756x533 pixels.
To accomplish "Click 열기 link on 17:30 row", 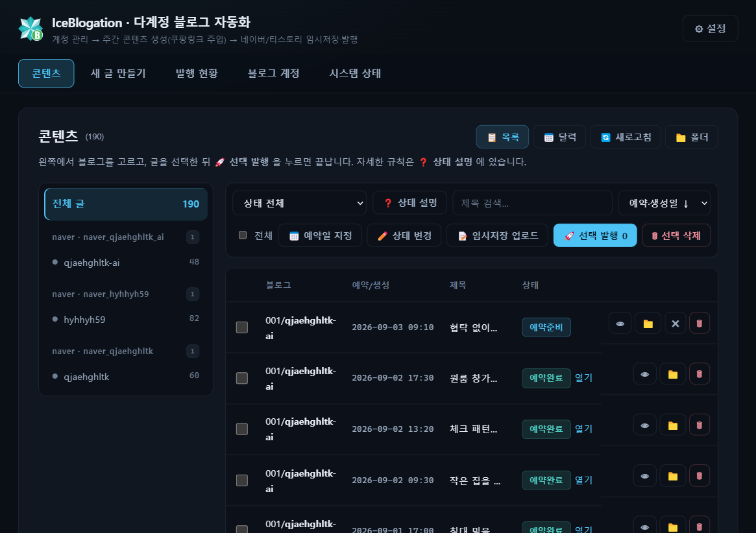I will tap(583, 378).
